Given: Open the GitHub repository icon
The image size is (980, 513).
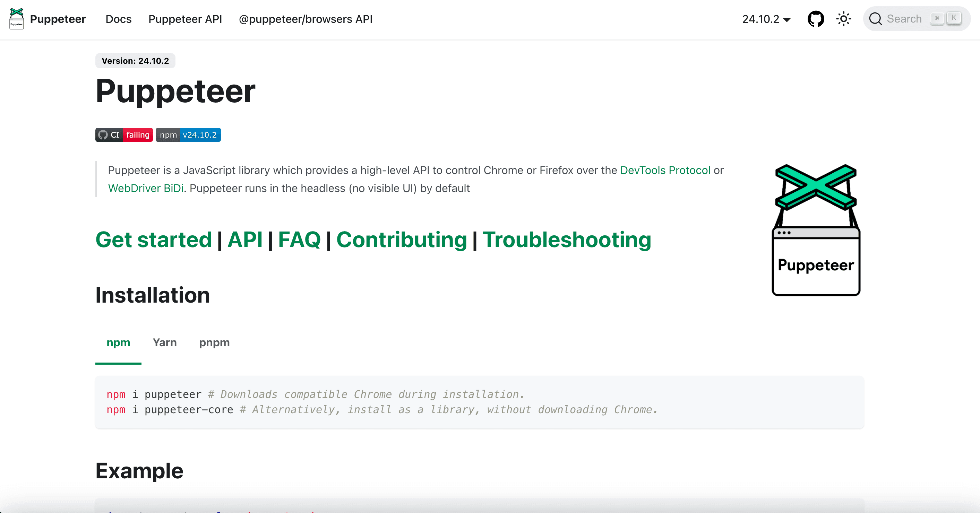Looking at the screenshot, I should [x=816, y=19].
